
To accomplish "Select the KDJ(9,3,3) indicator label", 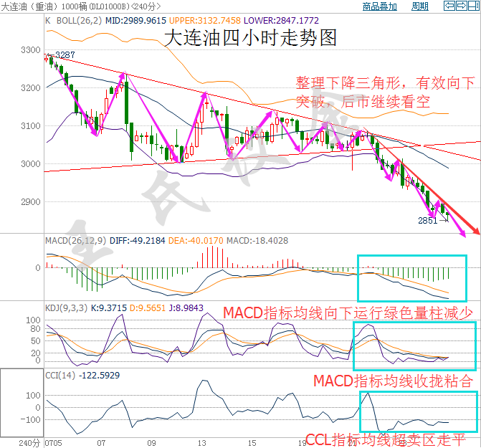I will [63, 306].
